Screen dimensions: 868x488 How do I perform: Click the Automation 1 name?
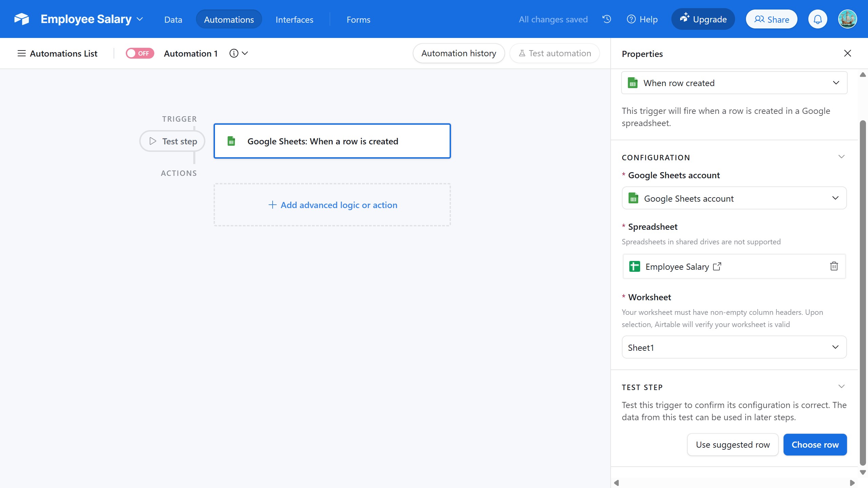pos(191,53)
